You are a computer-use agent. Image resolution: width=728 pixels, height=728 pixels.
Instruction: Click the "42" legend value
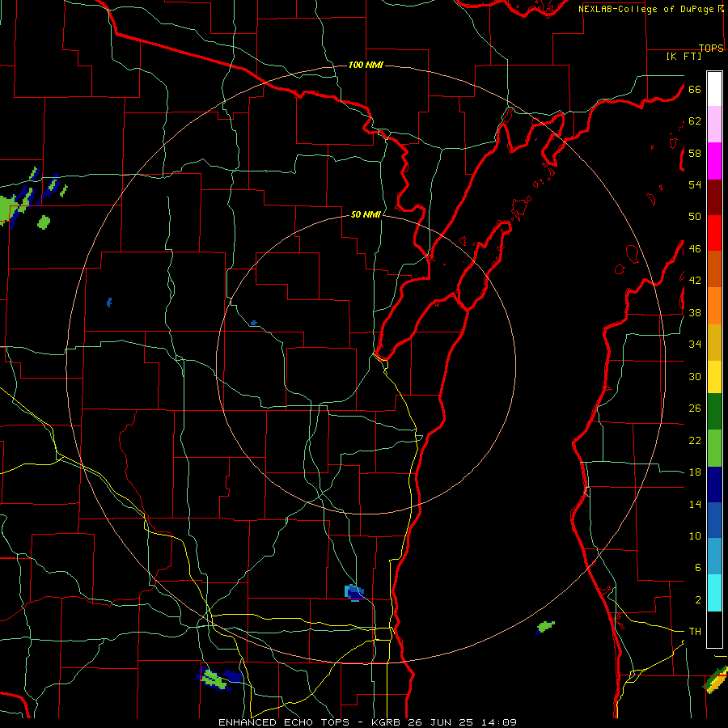tap(695, 281)
